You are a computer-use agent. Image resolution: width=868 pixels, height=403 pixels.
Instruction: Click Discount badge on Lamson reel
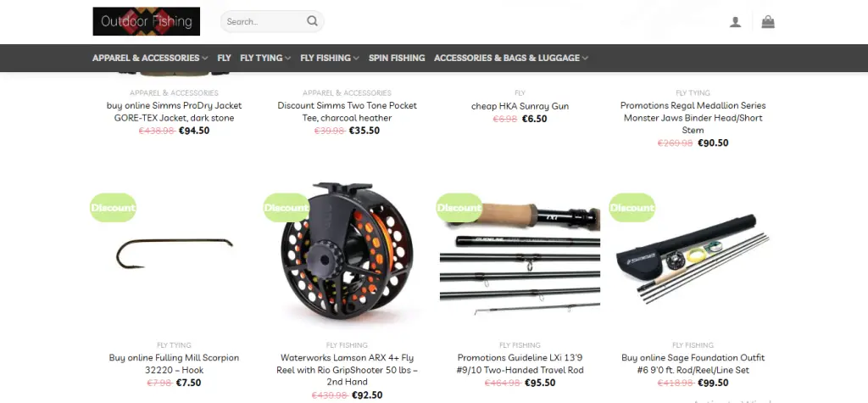pos(286,208)
